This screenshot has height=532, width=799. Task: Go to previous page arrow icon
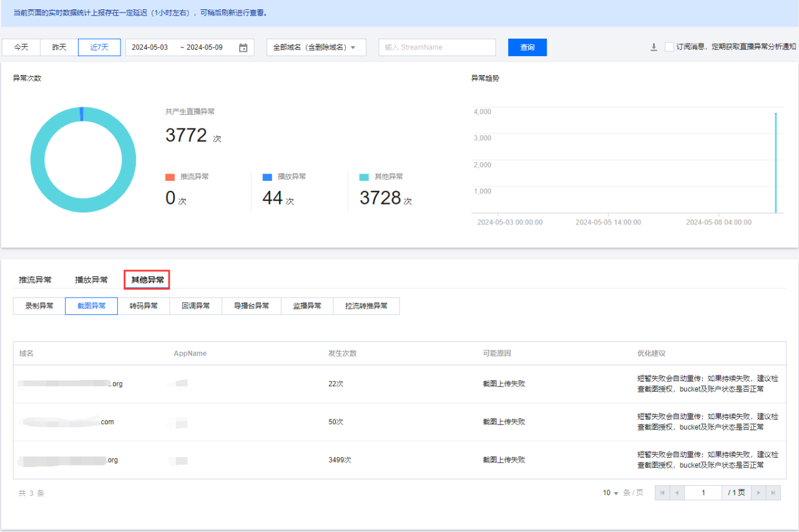click(677, 493)
